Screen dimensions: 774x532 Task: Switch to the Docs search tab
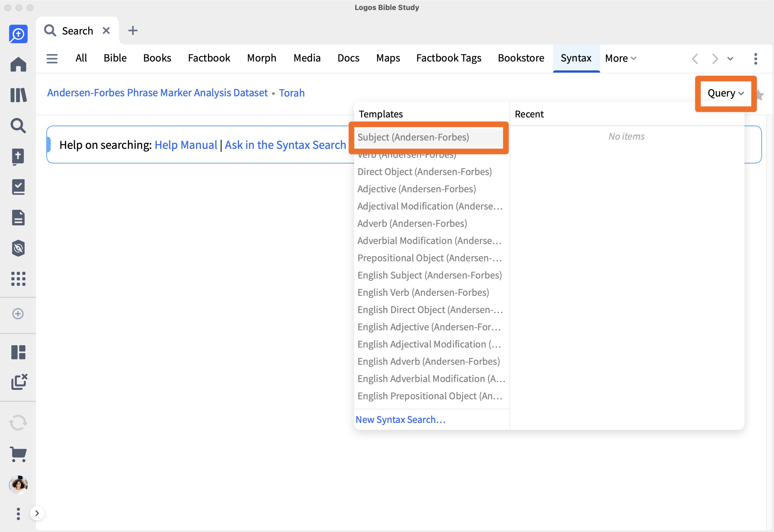tap(348, 58)
